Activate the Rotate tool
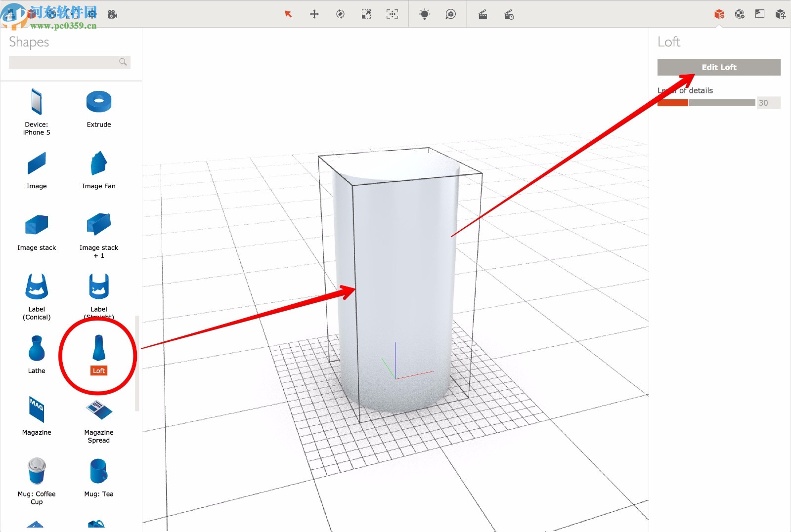This screenshot has height=532, width=791. point(340,14)
